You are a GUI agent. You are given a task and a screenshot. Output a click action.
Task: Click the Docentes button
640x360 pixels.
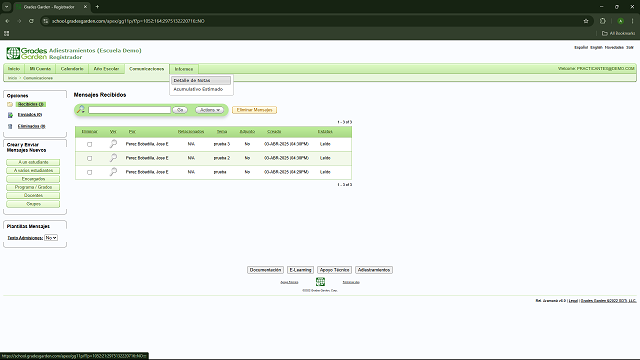33,196
